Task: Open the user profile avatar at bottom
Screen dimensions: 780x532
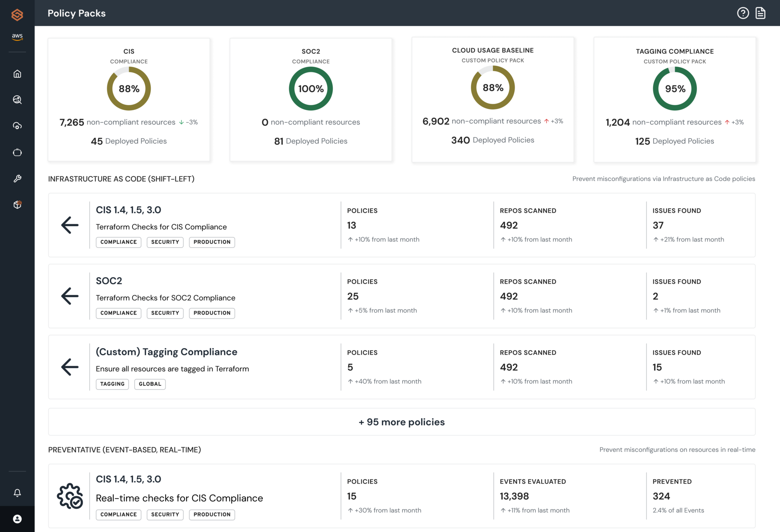Action: tap(17, 519)
